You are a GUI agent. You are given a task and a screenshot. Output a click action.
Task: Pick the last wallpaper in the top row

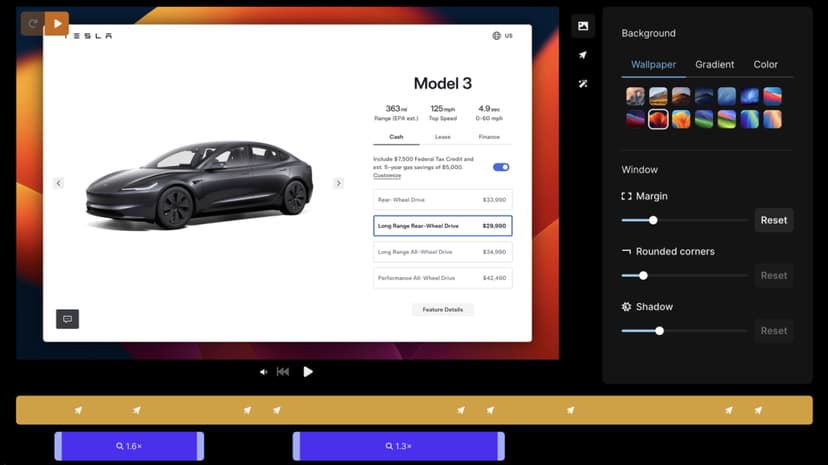[x=772, y=96]
